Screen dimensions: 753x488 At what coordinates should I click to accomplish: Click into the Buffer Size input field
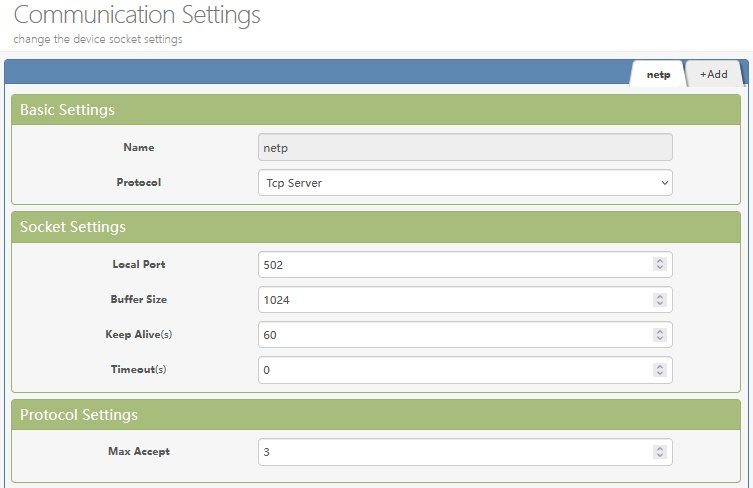[x=452, y=300]
